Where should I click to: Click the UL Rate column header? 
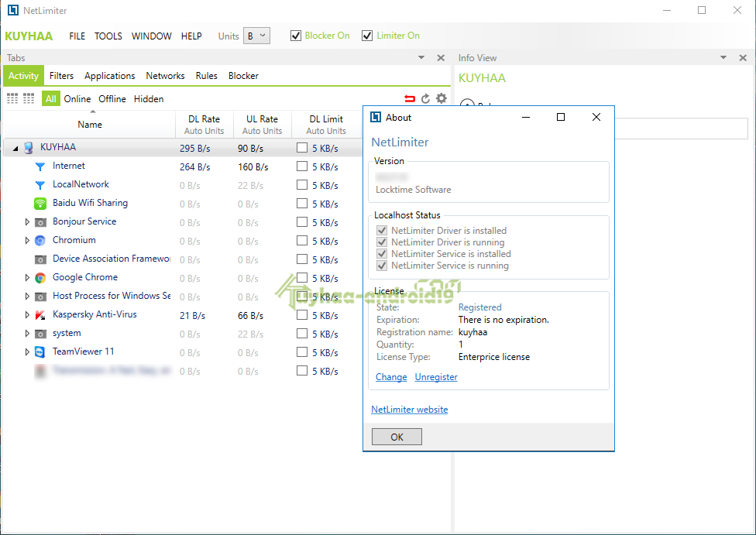[262, 125]
